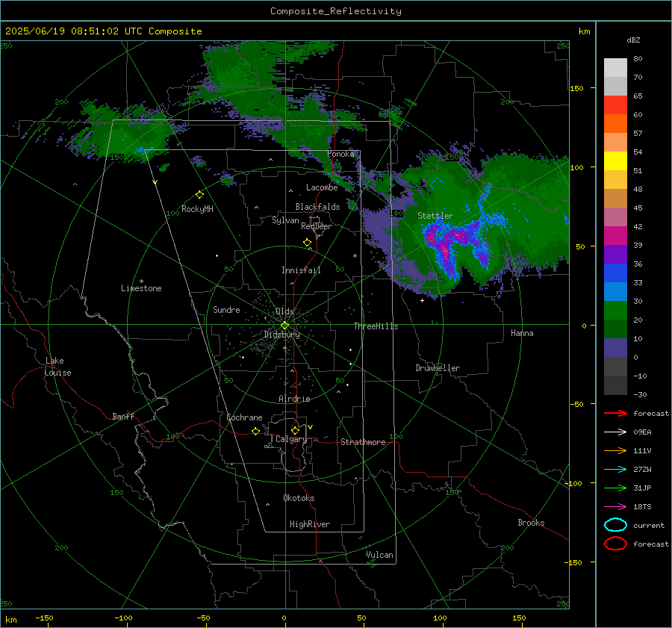Click the red forecast ellipse icon
This screenshot has width=672, height=628.
coord(615,544)
